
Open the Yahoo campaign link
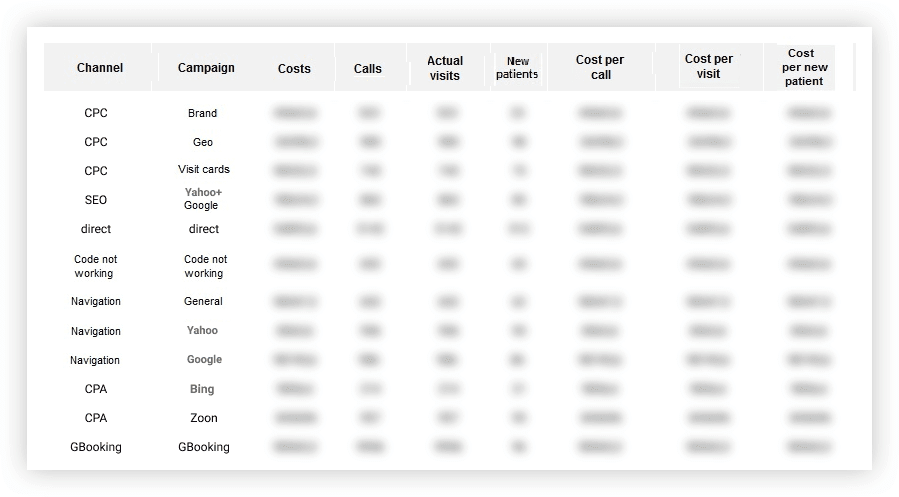202,330
